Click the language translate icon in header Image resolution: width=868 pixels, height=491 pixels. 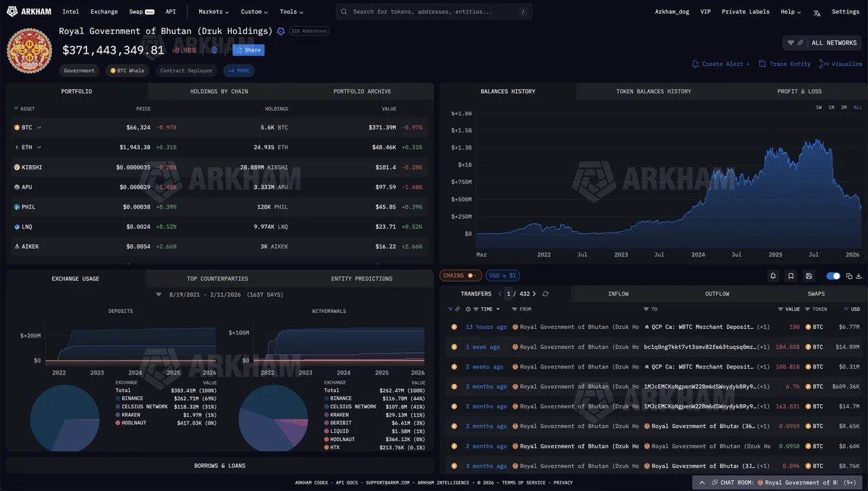pos(817,12)
